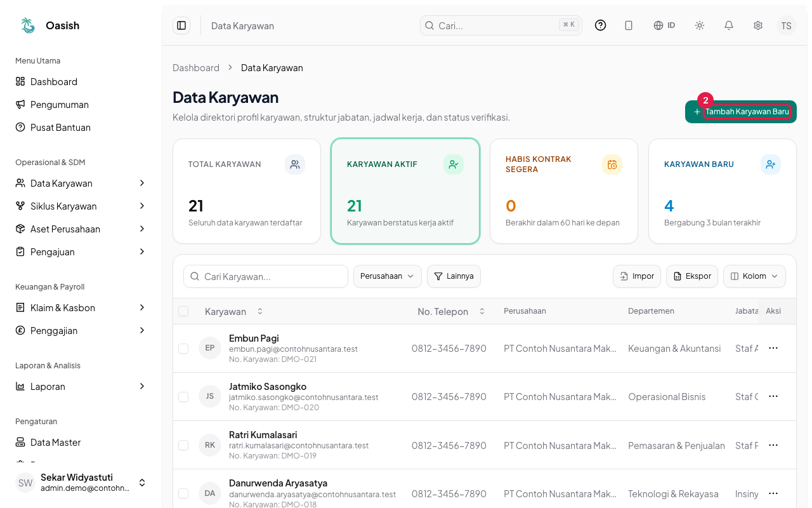Viewport: 812px width, 508px height.
Task: Open row actions for Danurwenda Aryasatya
Action: pyautogui.click(x=773, y=493)
